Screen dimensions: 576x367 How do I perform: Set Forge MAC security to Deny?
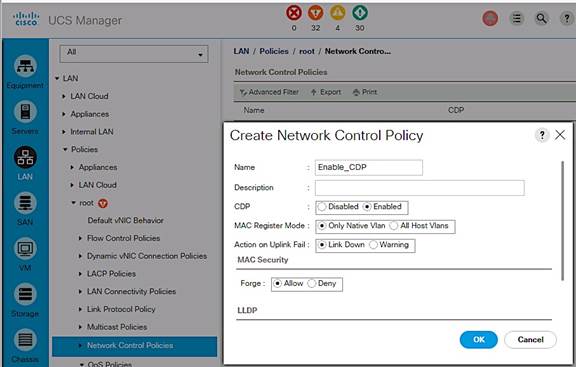[312, 284]
